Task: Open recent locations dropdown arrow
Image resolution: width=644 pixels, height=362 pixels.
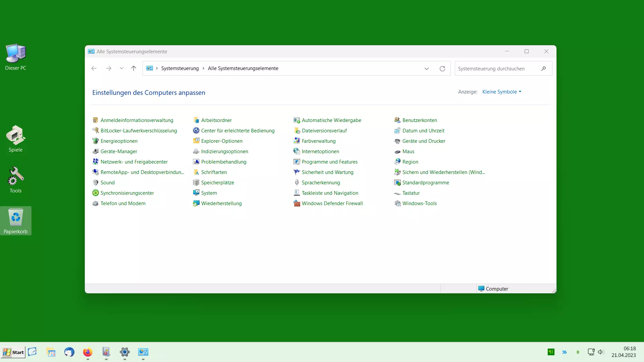Action: tap(121, 68)
